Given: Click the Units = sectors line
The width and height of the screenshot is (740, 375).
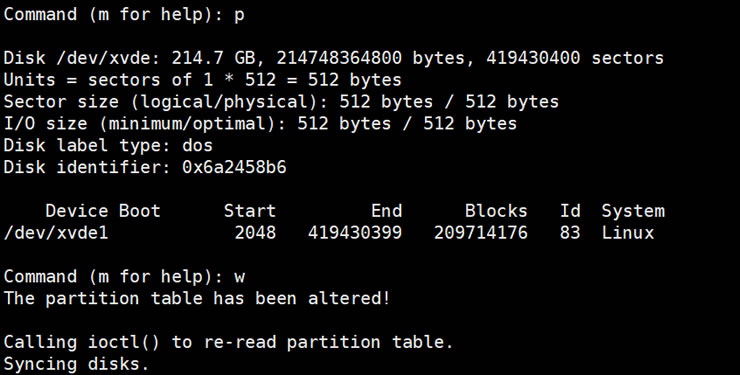Looking at the screenshot, I should [202, 80].
